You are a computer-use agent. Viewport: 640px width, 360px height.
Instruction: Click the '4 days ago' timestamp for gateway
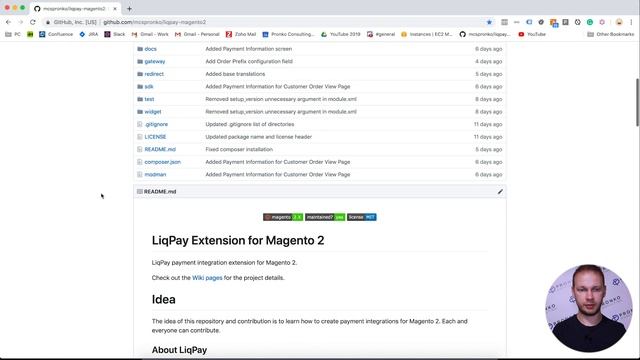(x=488, y=62)
